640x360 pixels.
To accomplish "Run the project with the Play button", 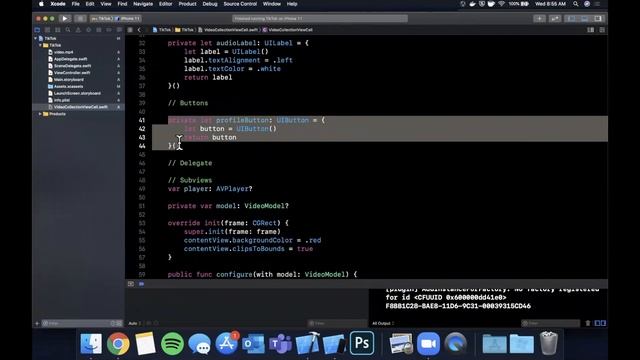I will click(64, 18).
